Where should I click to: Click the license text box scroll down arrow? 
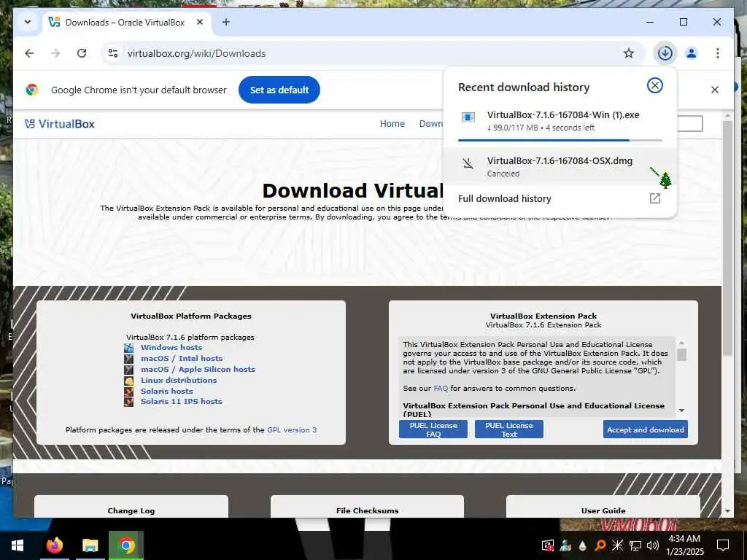point(682,411)
